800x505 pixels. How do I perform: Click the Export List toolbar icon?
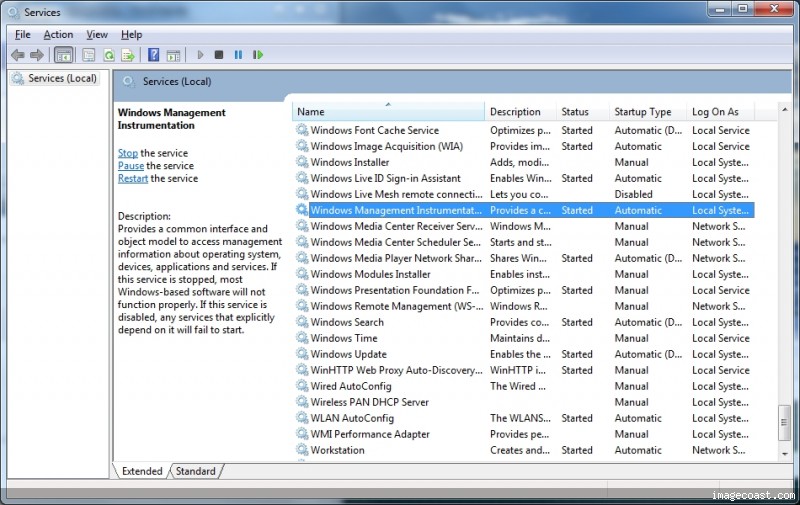128,55
